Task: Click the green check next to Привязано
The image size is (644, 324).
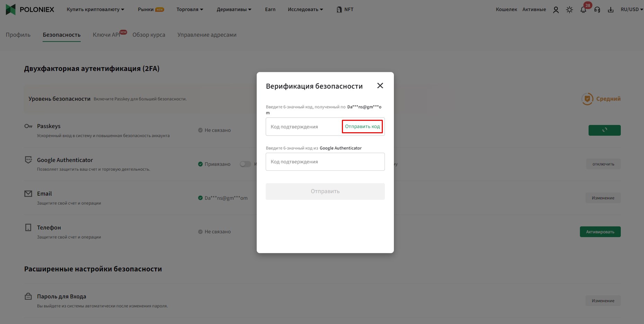Action: coord(200,164)
